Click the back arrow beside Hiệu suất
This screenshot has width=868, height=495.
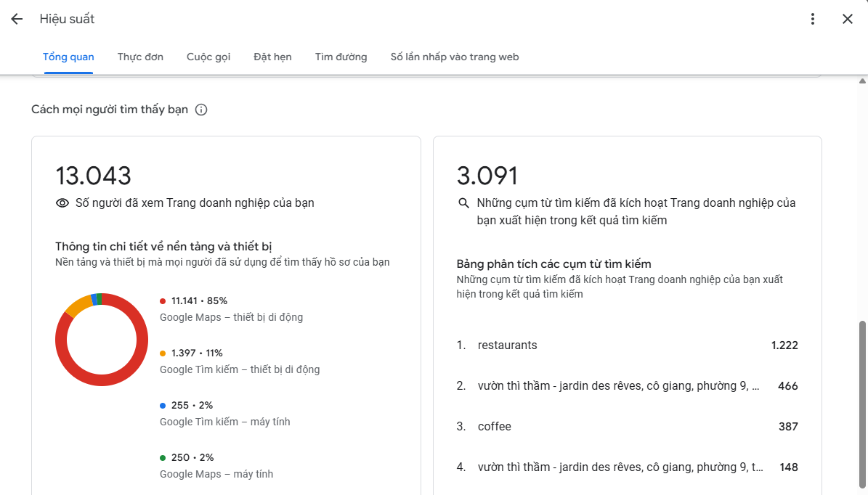(x=17, y=20)
